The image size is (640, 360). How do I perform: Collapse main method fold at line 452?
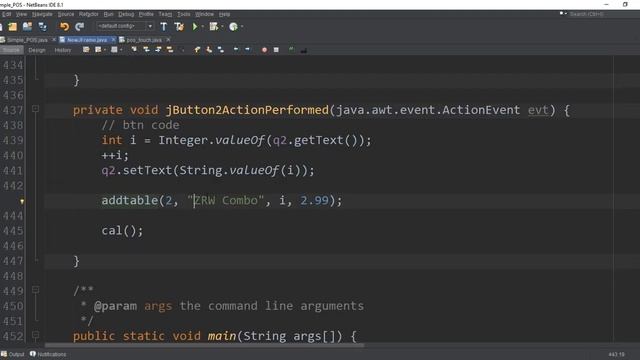[36, 336]
